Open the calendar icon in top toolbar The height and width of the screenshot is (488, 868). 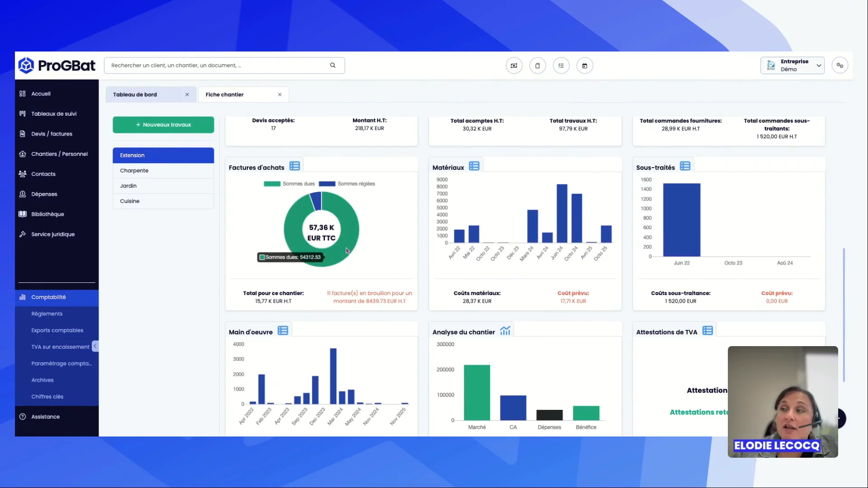[x=585, y=66]
